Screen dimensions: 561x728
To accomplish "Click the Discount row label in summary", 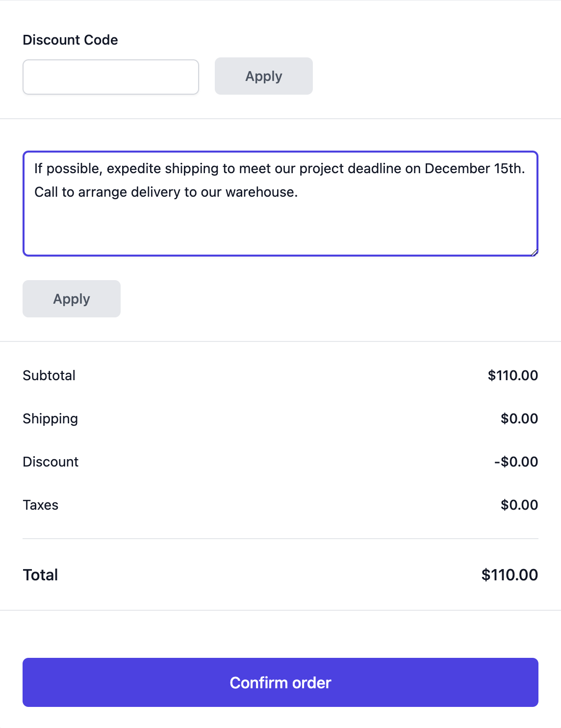I will tap(51, 462).
